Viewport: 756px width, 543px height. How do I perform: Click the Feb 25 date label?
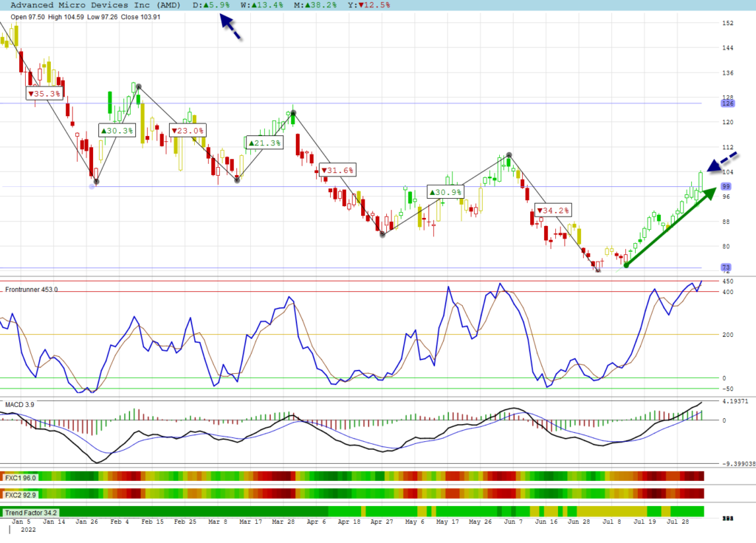(185, 522)
